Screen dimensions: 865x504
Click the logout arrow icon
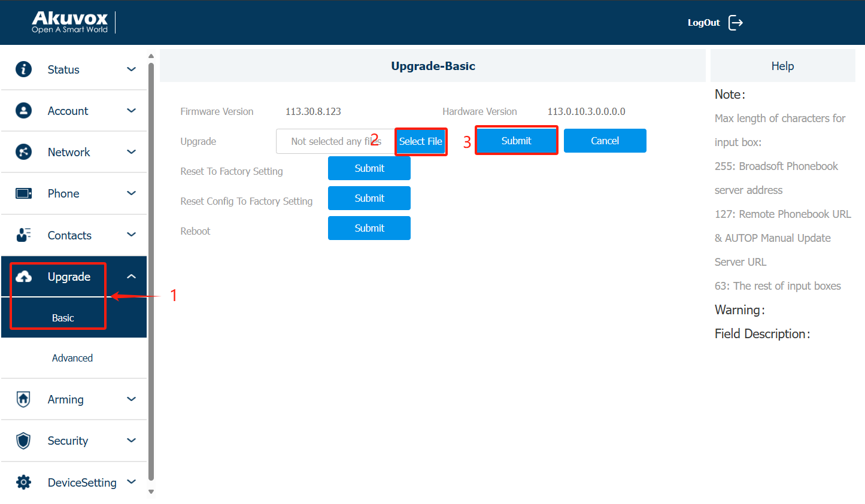pos(736,23)
